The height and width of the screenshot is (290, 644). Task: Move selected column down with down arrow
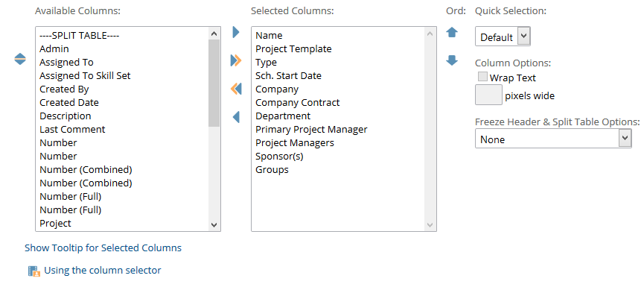452,61
